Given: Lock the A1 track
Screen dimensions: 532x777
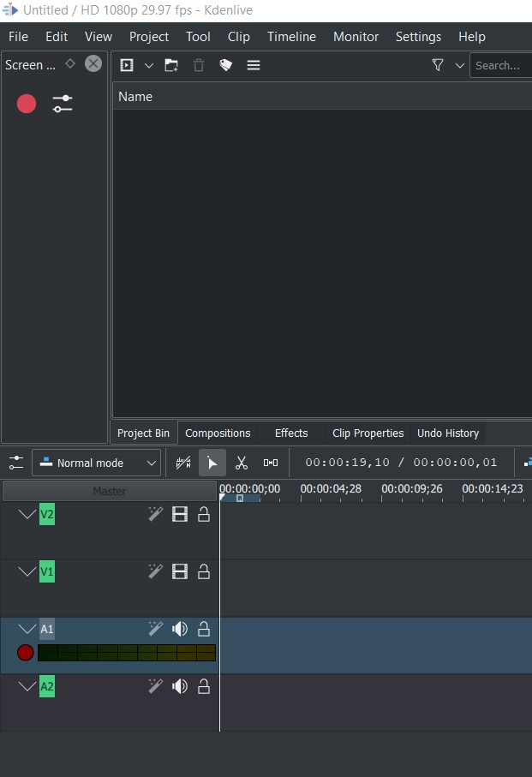Looking at the screenshot, I should pyautogui.click(x=204, y=629).
